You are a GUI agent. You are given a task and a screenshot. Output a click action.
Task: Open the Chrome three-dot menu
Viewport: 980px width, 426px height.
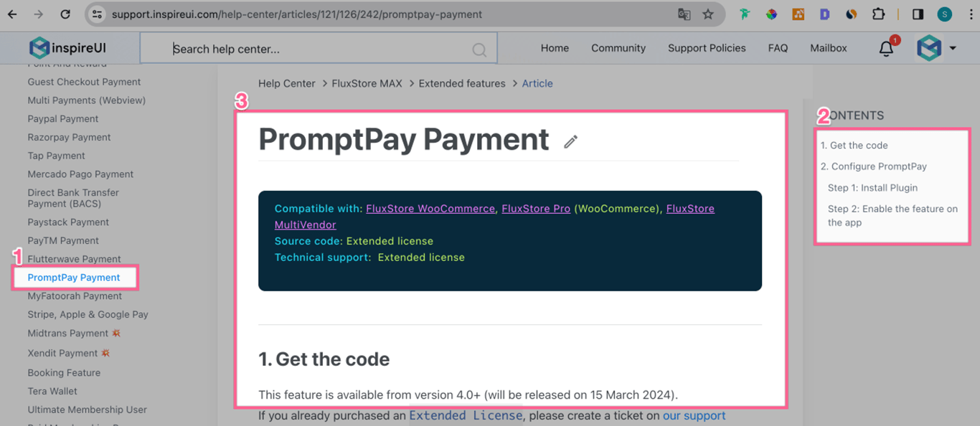pos(970,14)
